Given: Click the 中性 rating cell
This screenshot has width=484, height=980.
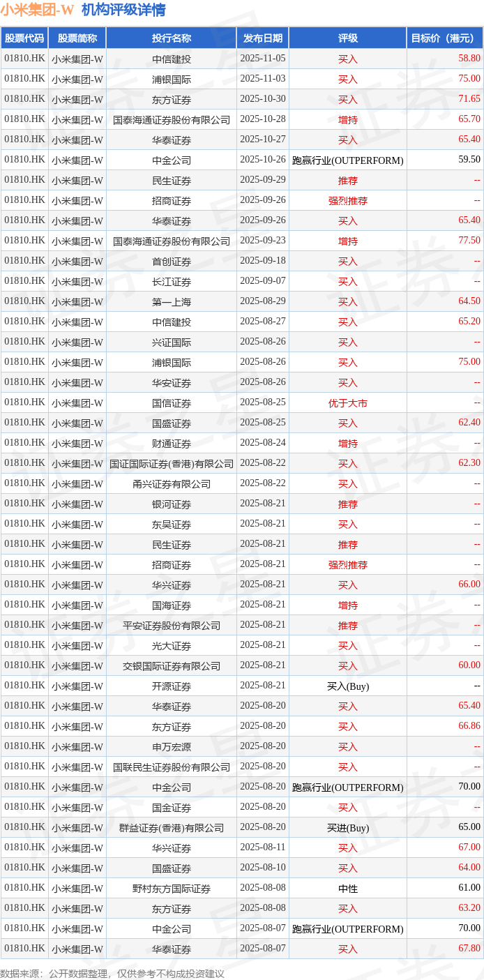Looking at the screenshot, I should coord(347,889).
